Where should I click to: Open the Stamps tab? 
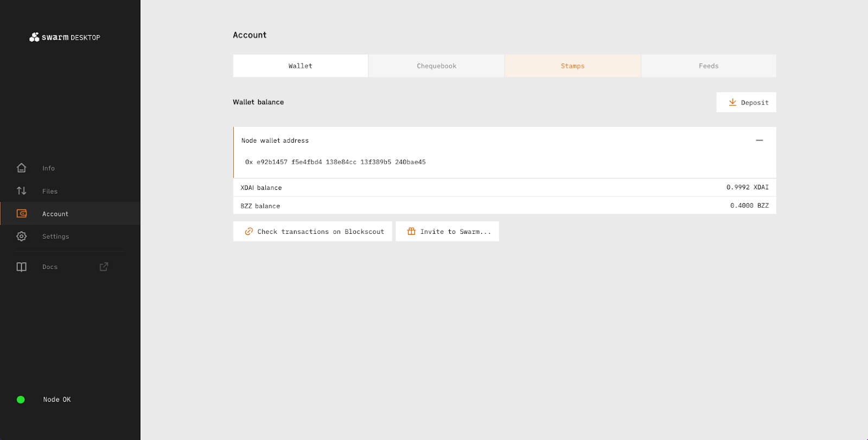572,66
